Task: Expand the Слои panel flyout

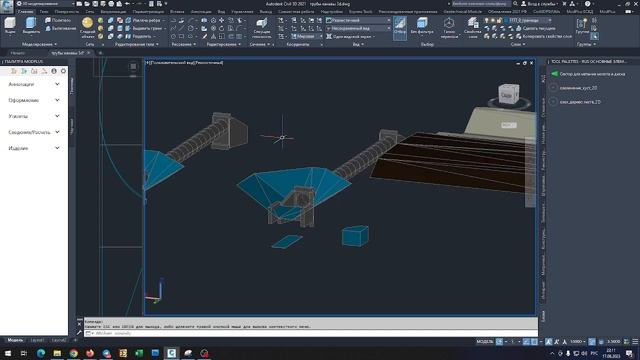Action: [518, 44]
